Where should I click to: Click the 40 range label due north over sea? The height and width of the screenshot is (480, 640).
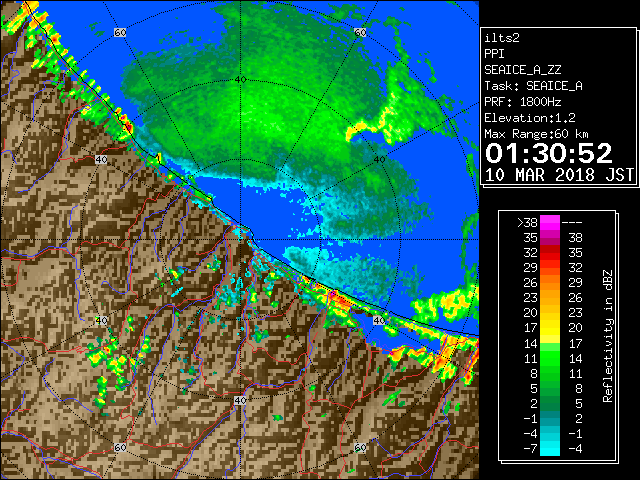tap(240, 80)
